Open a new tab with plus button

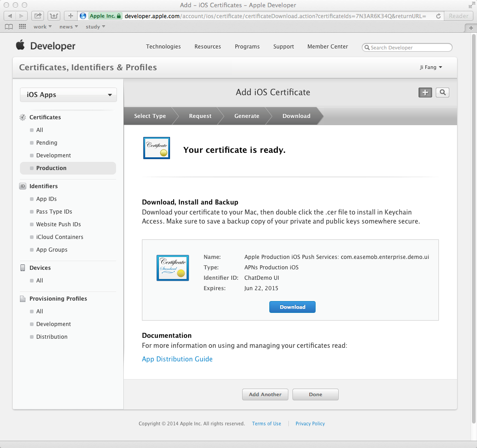tap(471, 28)
